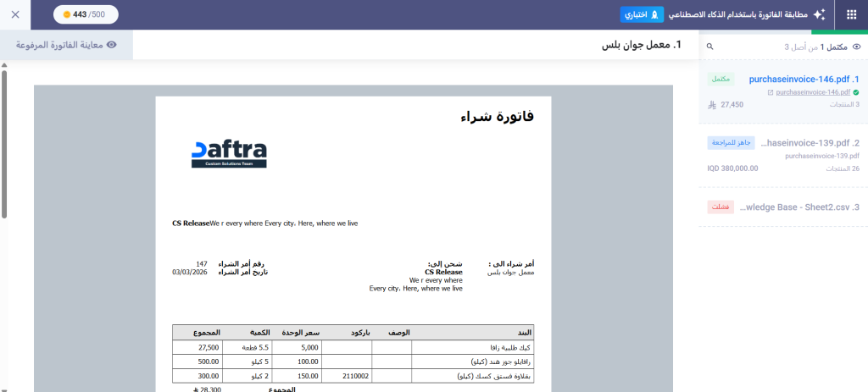Click the AI sparkle icon in header

tap(819, 14)
